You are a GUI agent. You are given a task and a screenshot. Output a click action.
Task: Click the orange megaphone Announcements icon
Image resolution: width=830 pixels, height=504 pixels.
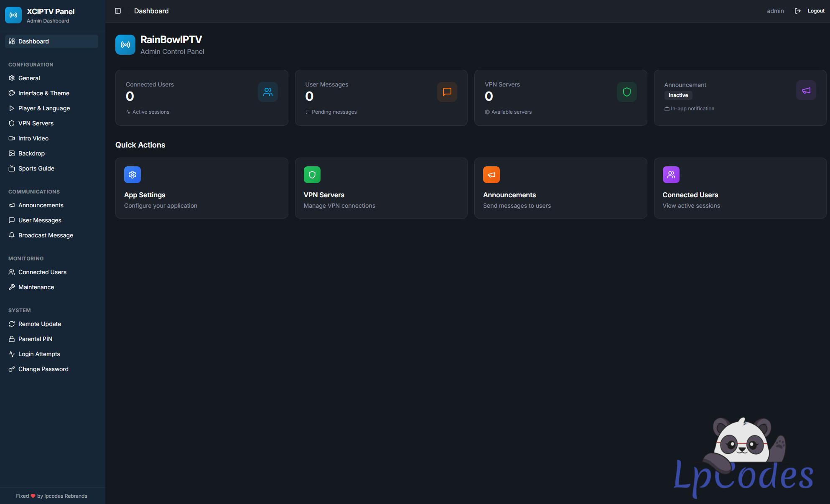(491, 175)
